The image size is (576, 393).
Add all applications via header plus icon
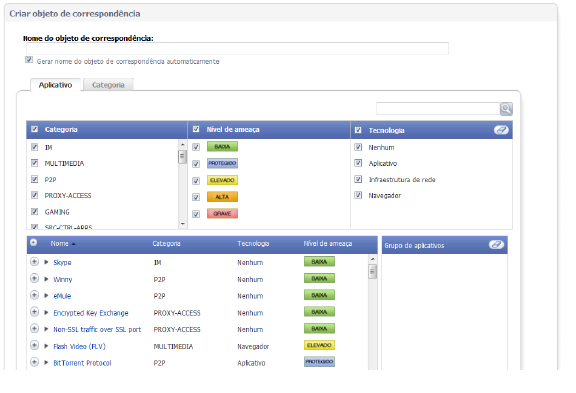click(33, 243)
